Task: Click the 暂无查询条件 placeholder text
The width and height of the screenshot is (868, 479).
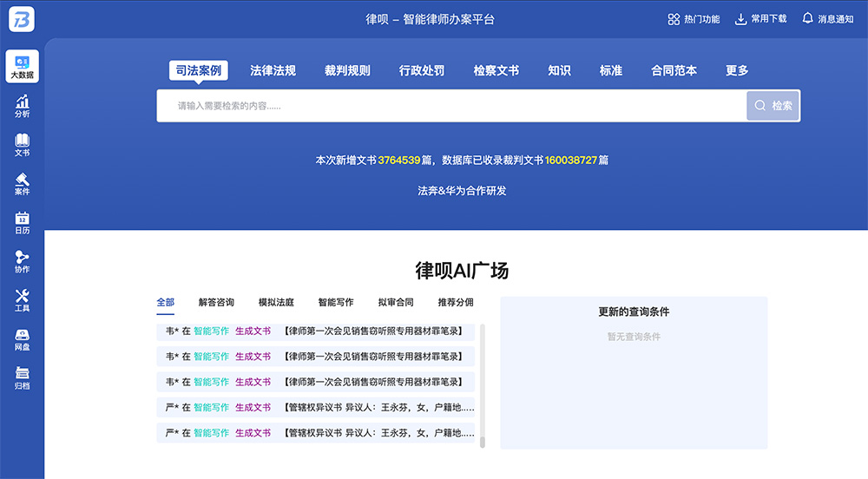Action: pos(634,337)
